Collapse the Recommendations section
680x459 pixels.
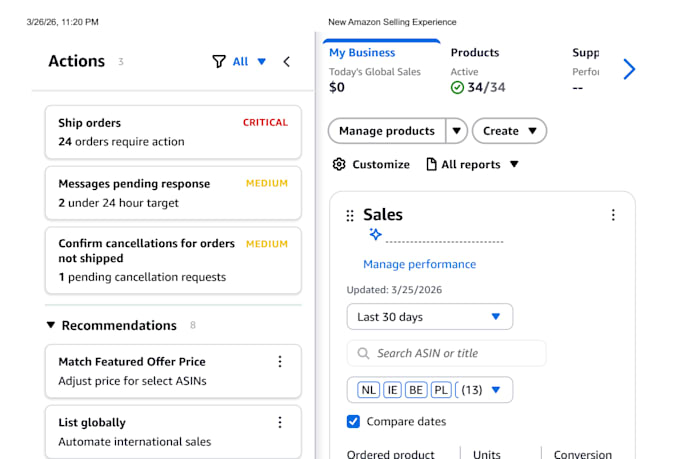tap(51, 325)
